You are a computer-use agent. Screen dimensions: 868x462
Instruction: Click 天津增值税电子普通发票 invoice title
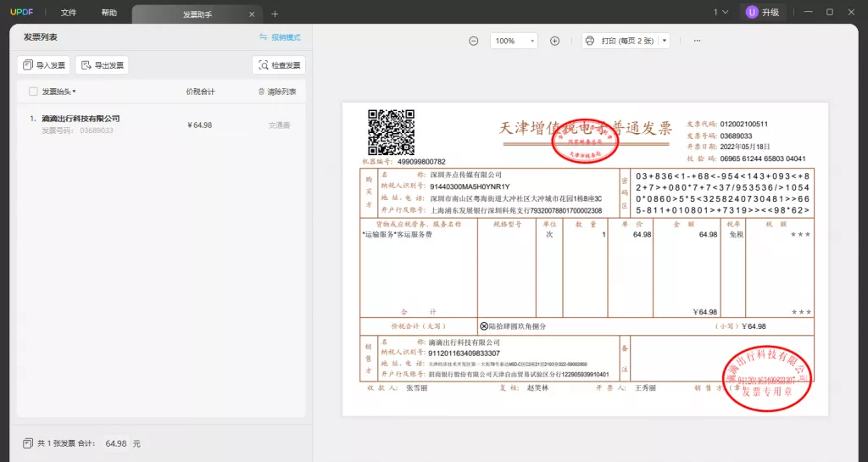click(585, 128)
